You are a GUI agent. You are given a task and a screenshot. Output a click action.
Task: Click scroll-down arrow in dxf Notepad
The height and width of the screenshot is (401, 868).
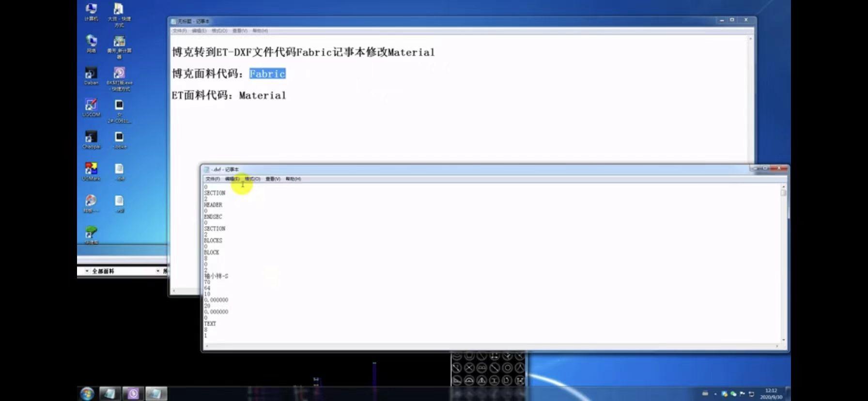784,339
